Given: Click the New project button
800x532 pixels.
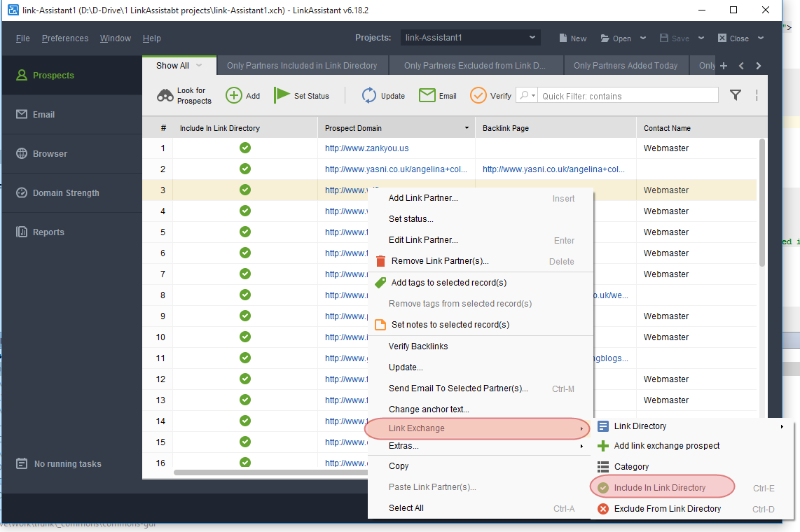Looking at the screenshot, I should coord(572,38).
